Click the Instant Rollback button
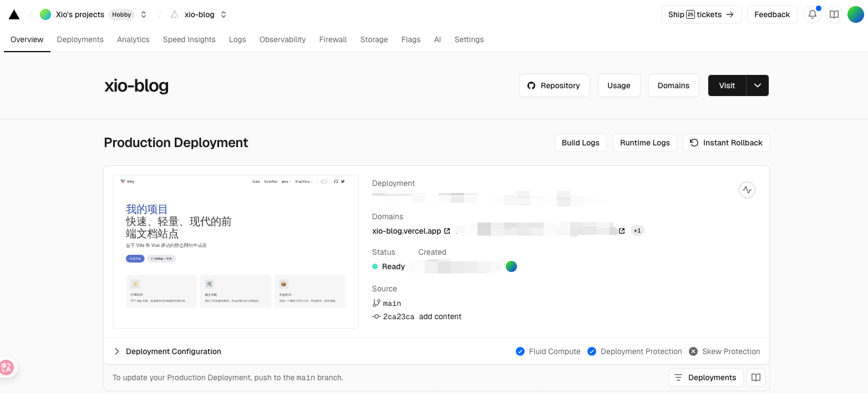Image resolution: width=868 pixels, height=393 pixels. [x=726, y=143]
